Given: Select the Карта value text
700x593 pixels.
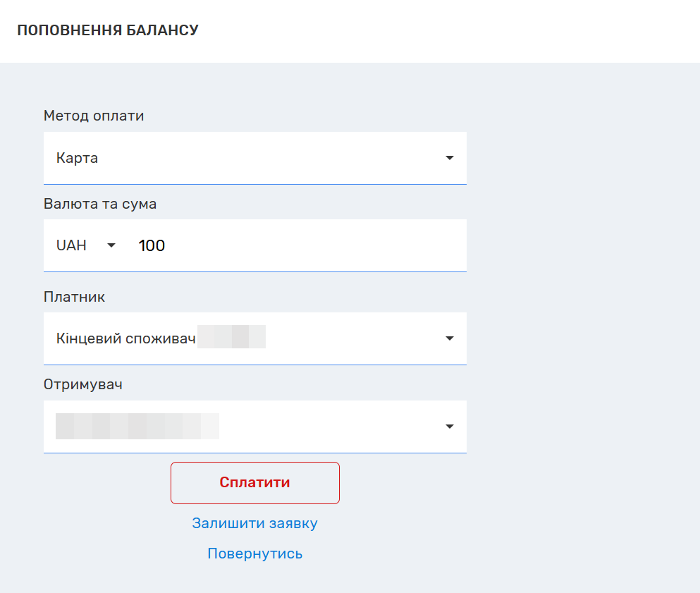Looking at the screenshot, I should [78, 158].
